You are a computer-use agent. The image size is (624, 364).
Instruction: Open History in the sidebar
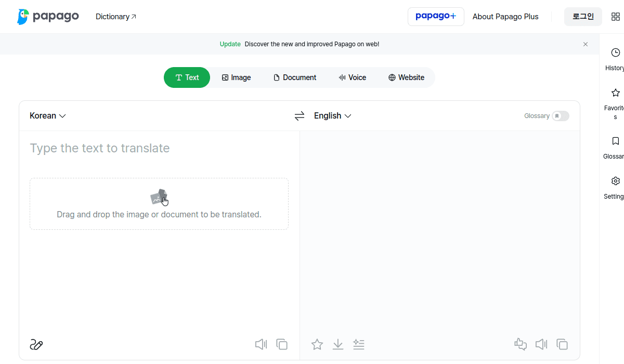pos(615,59)
